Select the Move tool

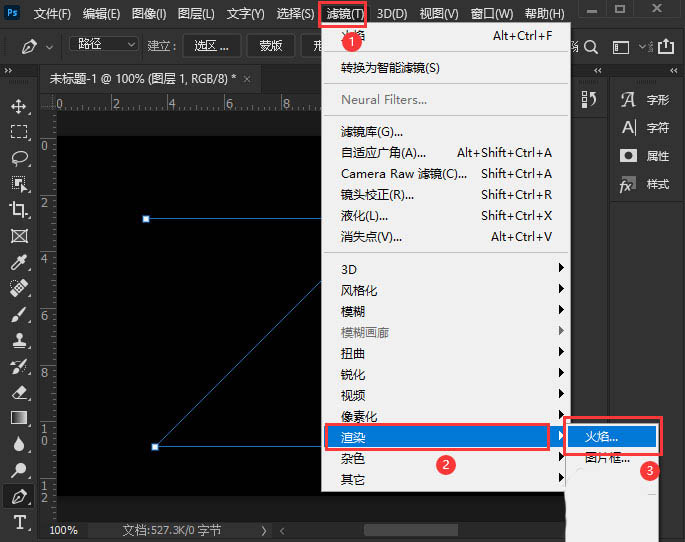click(18, 106)
